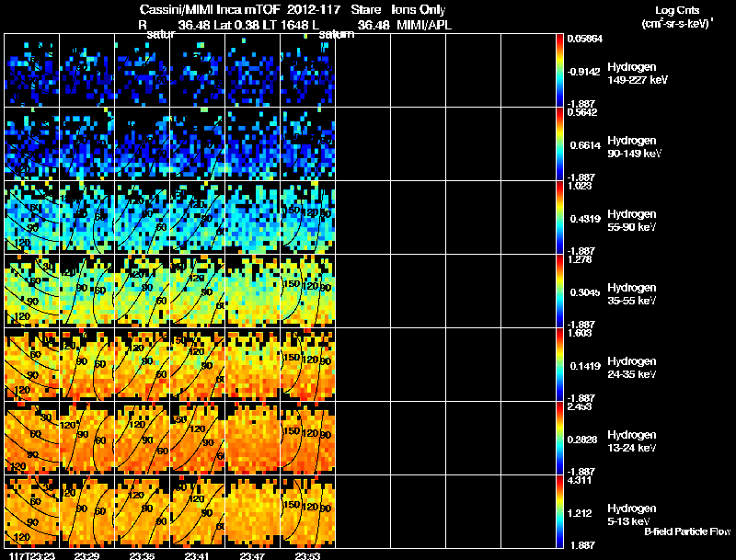The width and height of the screenshot is (736, 560).
Task: Open the first 35-55 keV image panel
Action: [32, 291]
